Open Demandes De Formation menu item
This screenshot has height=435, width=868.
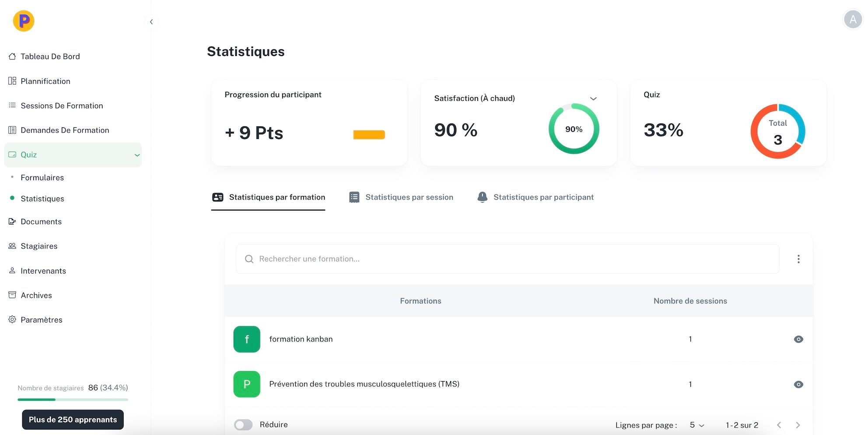click(65, 130)
